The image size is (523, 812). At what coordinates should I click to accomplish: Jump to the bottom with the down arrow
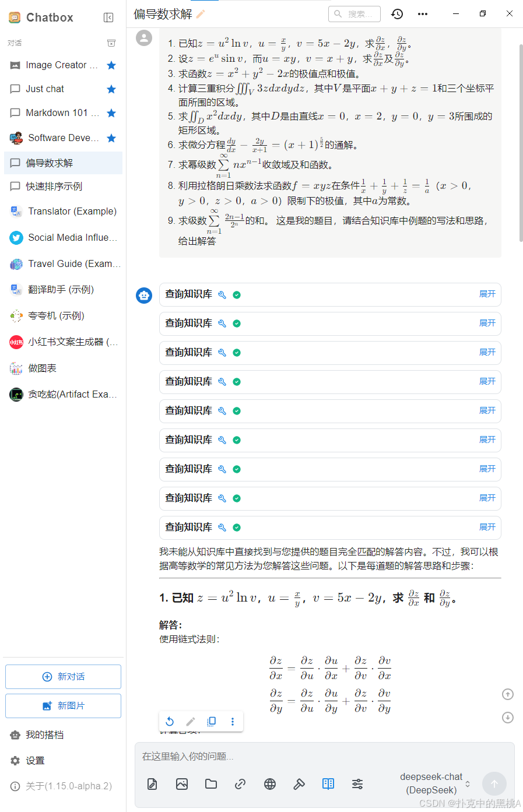pos(508,718)
